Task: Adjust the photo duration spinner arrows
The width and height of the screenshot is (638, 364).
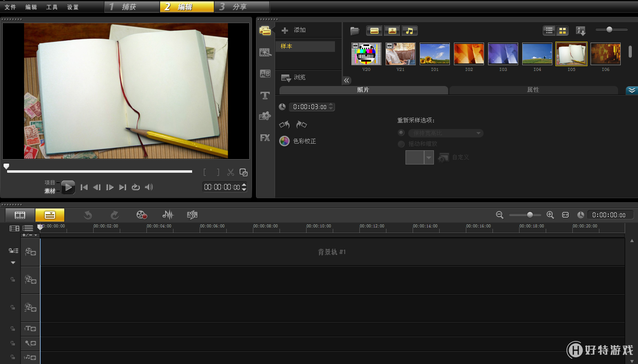Action: (331, 107)
